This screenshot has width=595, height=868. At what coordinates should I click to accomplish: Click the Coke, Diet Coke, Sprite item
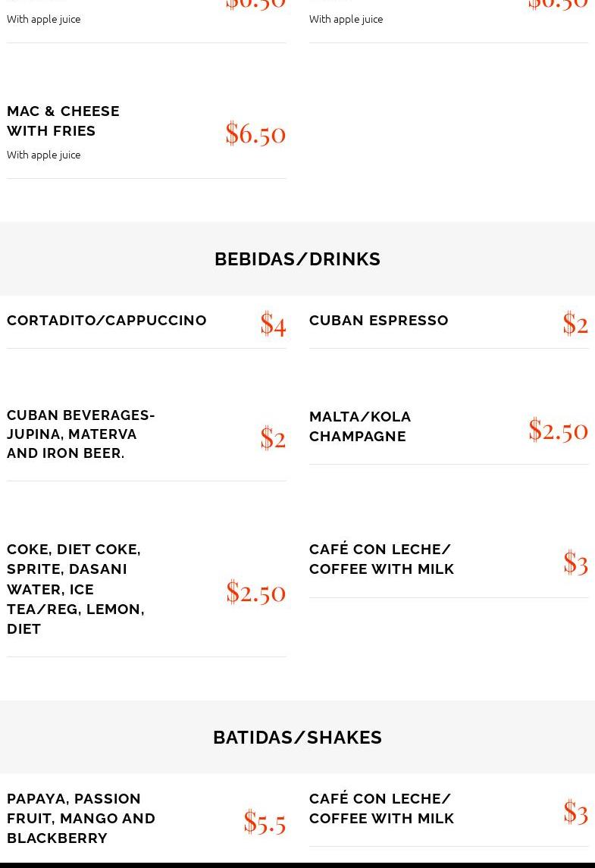pos(76,588)
